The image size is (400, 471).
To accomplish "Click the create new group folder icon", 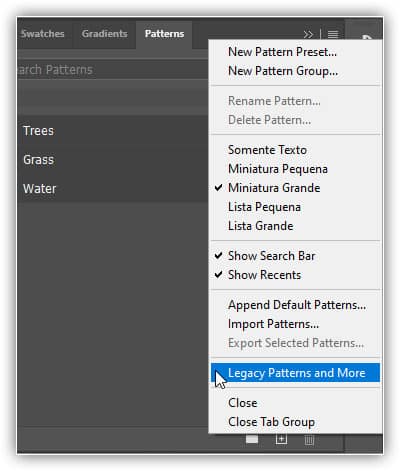I will 252,440.
